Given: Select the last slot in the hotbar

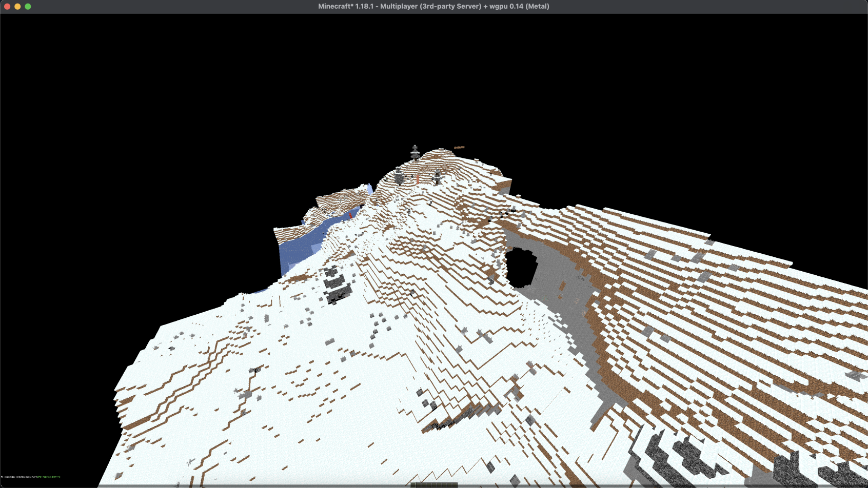Looking at the screenshot, I should (x=455, y=485).
